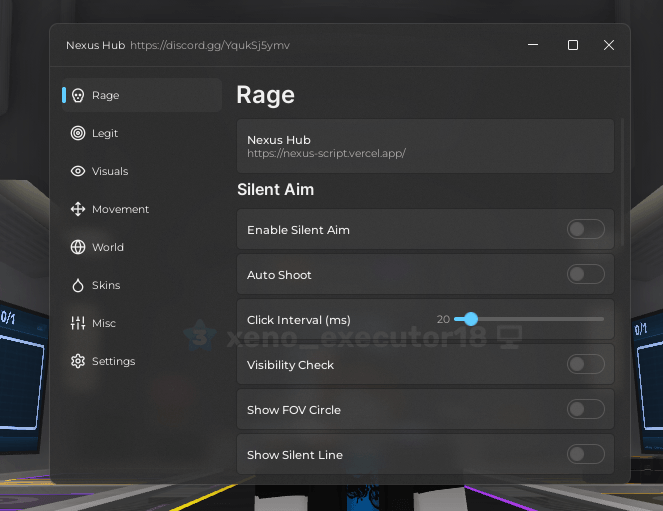
Task: Maximize the Nexus Hub window
Action: [x=573, y=45]
